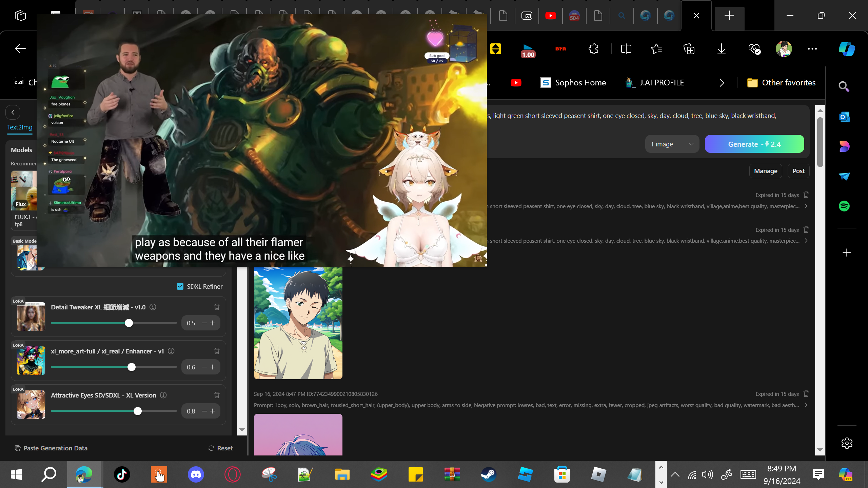Viewport: 868px width, 488px height.
Task: Open File Explorer from the taskbar
Action: (342, 474)
